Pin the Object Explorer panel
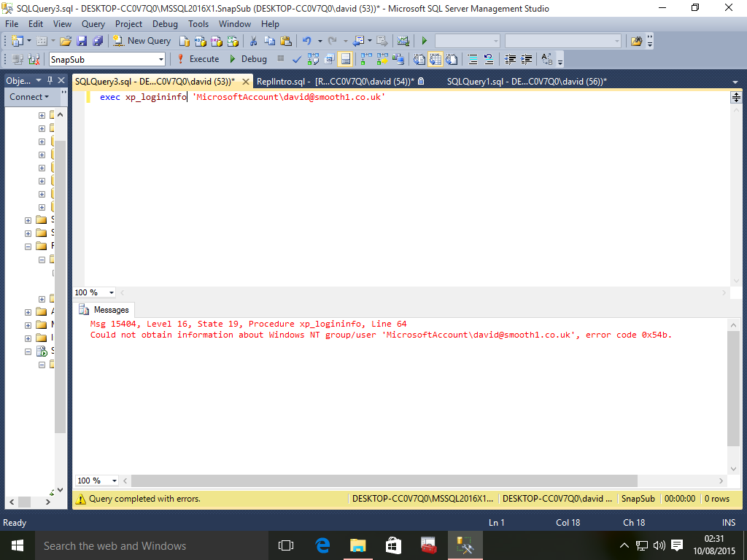Screen dimensions: 747x560 [50, 81]
